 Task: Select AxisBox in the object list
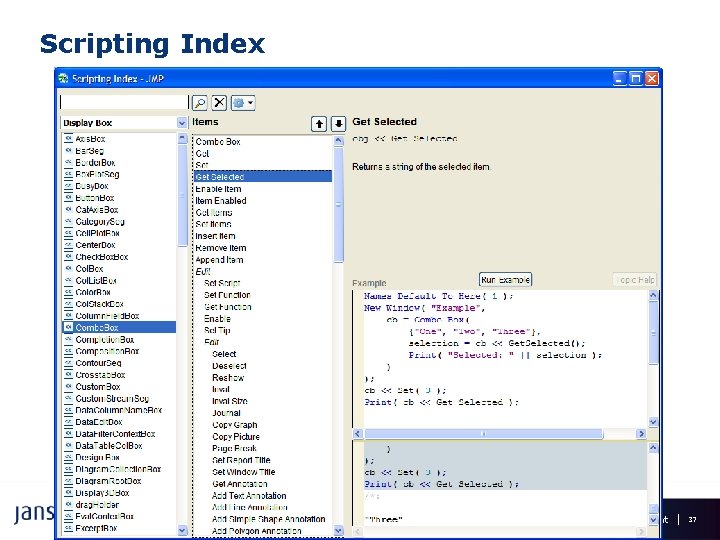click(x=90, y=139)
